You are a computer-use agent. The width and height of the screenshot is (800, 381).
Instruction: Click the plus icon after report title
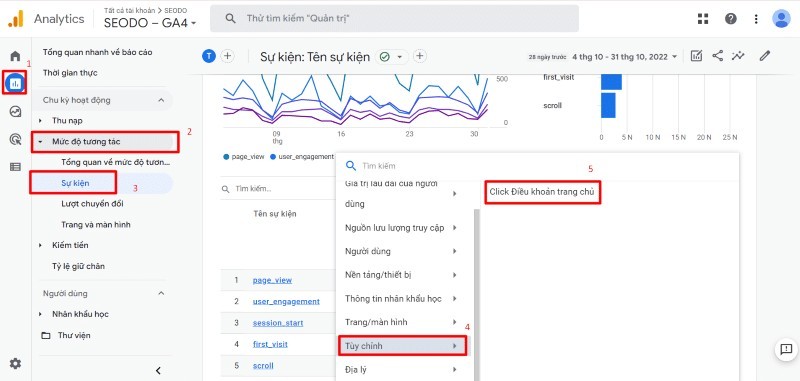click(419, 56)
